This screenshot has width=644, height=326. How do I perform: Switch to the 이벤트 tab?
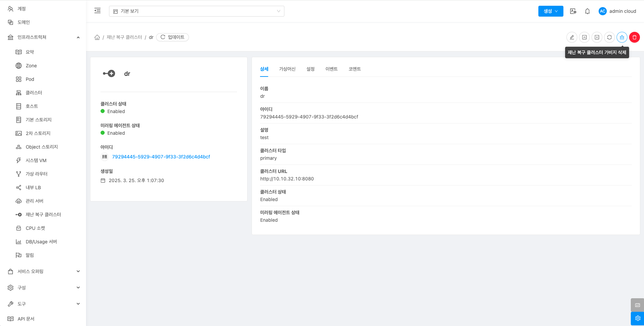331,69
